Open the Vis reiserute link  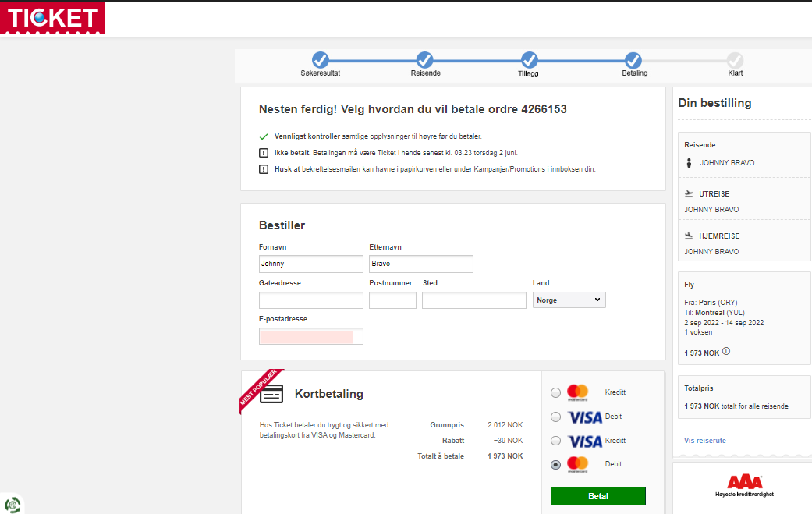point(705,441)
